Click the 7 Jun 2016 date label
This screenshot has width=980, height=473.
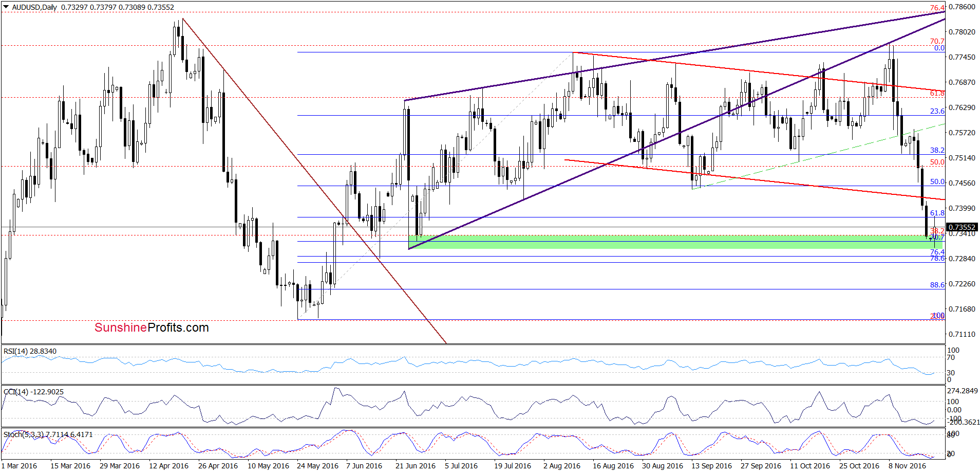click(364, 466)
